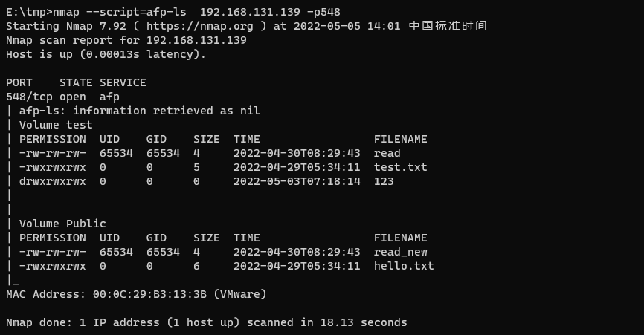
Task: Click the Host is up latency line
Action: tap(106, 54)
